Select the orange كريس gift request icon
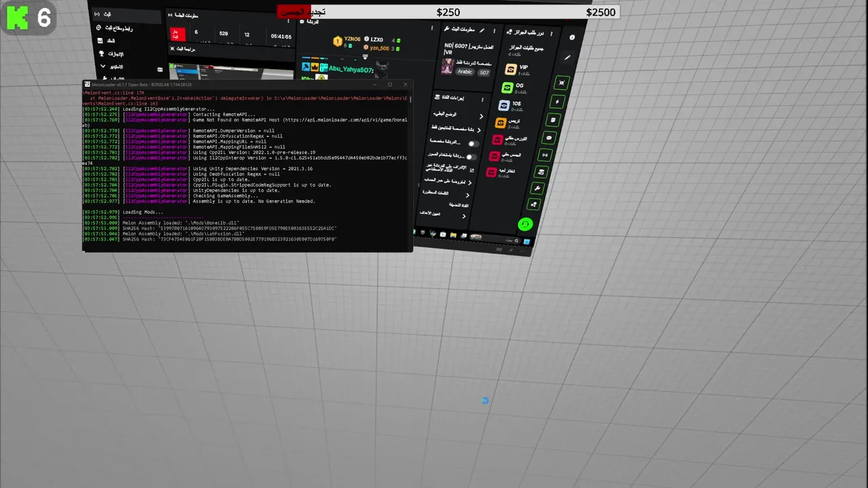 point(500,123)
